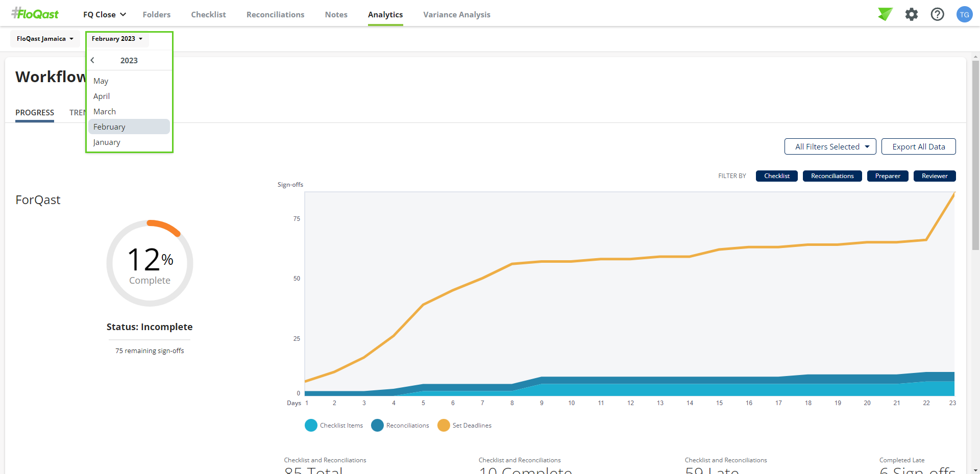The image size is (980, 474).
Task: Click the scrollbar down arrow
Action: [975, 470]
